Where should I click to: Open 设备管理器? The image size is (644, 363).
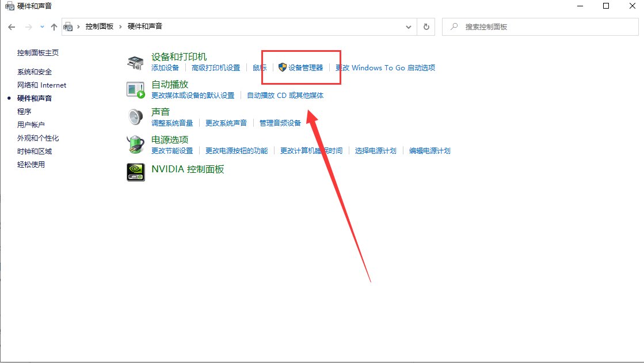(x=304, y=67)
